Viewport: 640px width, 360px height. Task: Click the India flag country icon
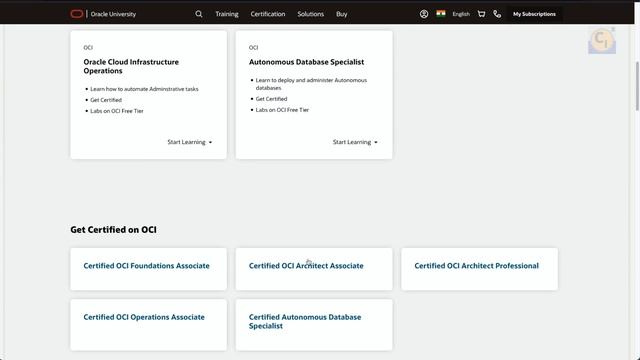pyautogui.click(x=441, y=14)
